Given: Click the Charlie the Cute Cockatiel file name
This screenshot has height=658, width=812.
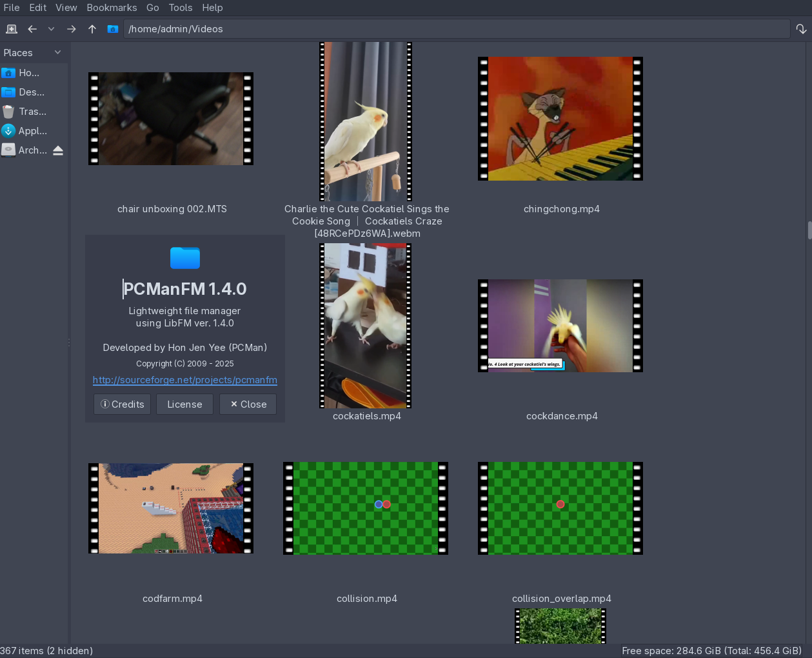Looking at the screenshot, I should click(x=367, y=221).
